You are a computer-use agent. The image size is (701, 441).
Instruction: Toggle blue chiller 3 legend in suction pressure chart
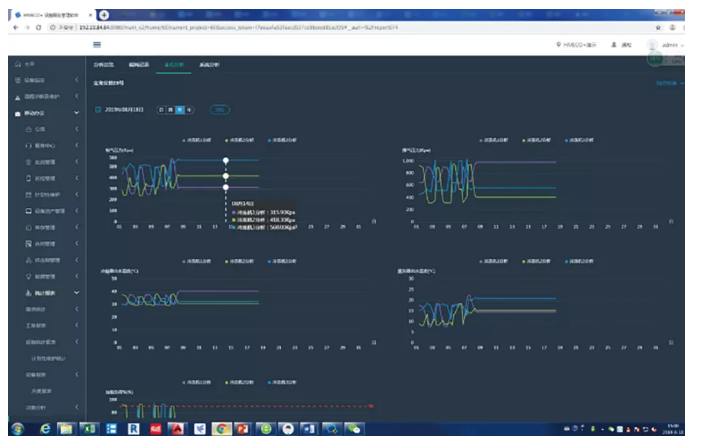coord(282,140)
